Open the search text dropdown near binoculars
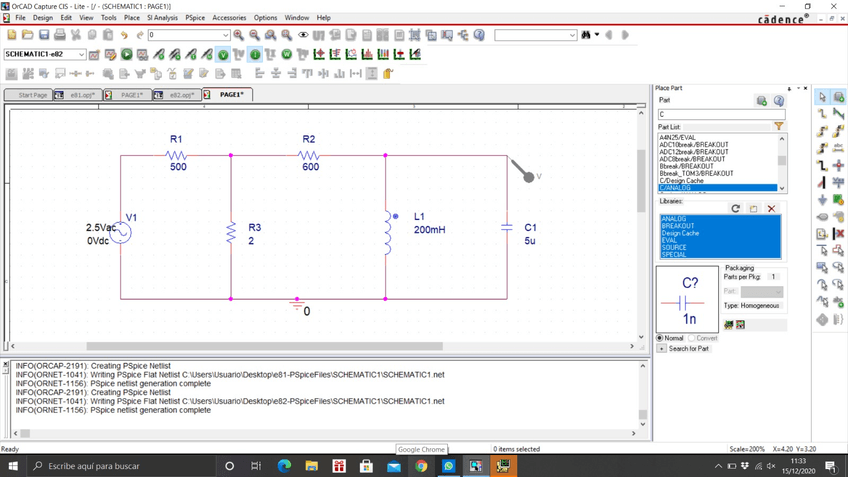The width and height of the screenshot is (848, 477). coord(572,35)
